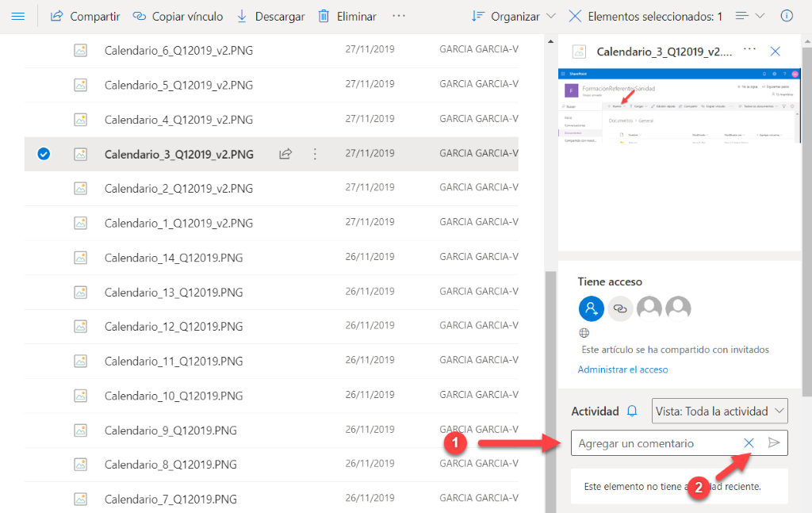
Task: Click the filter icon near the info button
Action: click(741, 16)
